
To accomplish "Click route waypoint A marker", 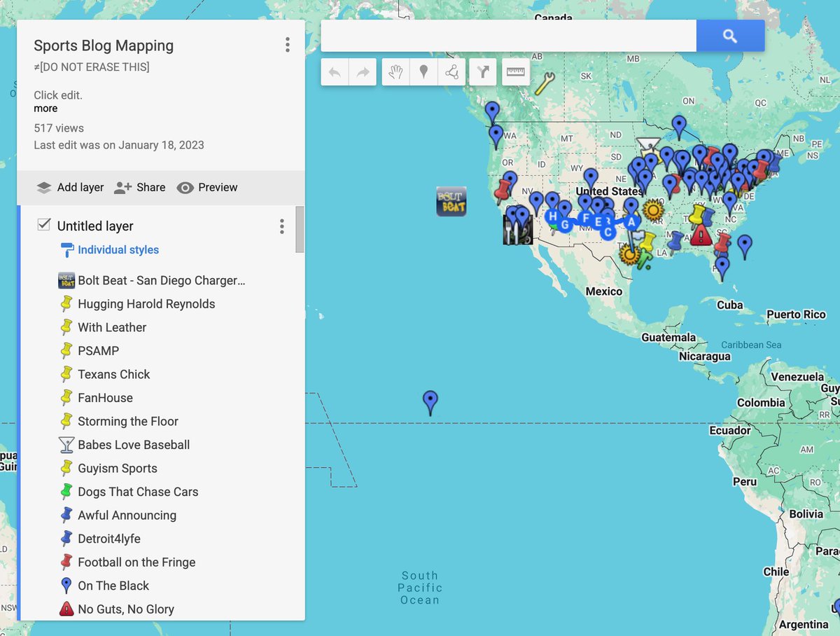I will coord(631,222).
